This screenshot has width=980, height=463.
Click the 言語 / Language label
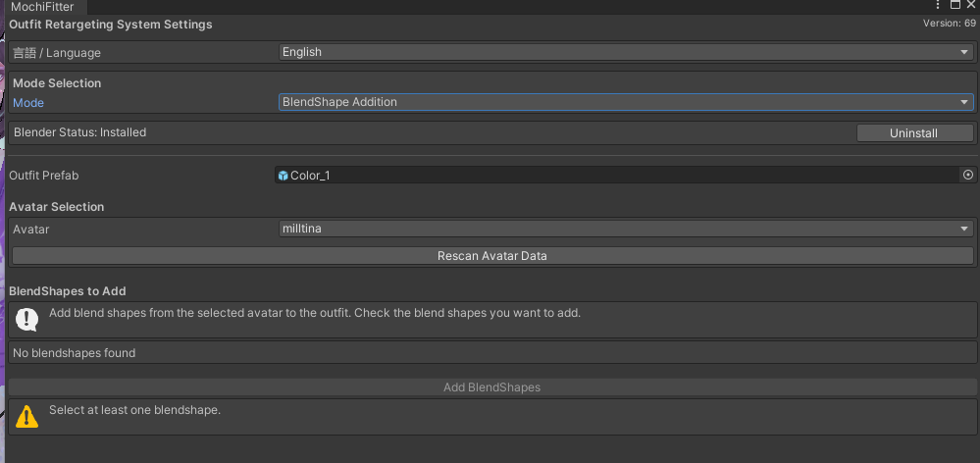[57, 53]
